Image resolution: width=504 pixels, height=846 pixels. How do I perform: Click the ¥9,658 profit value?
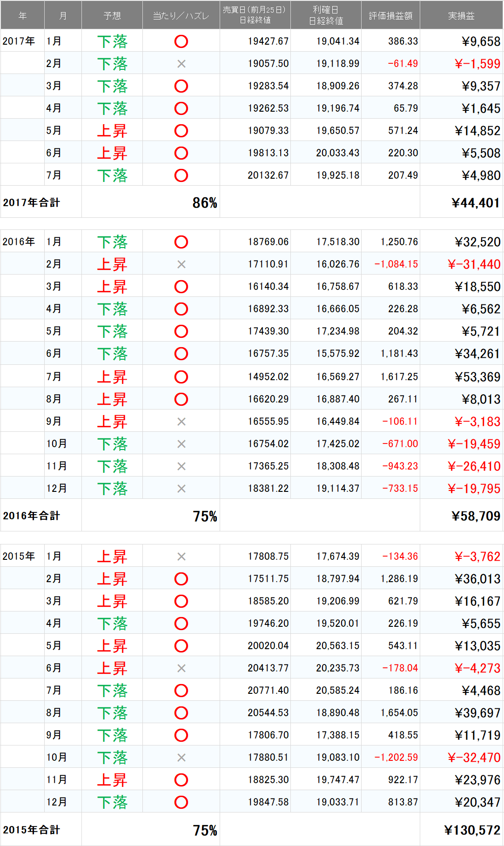click(x=481, y=41)
